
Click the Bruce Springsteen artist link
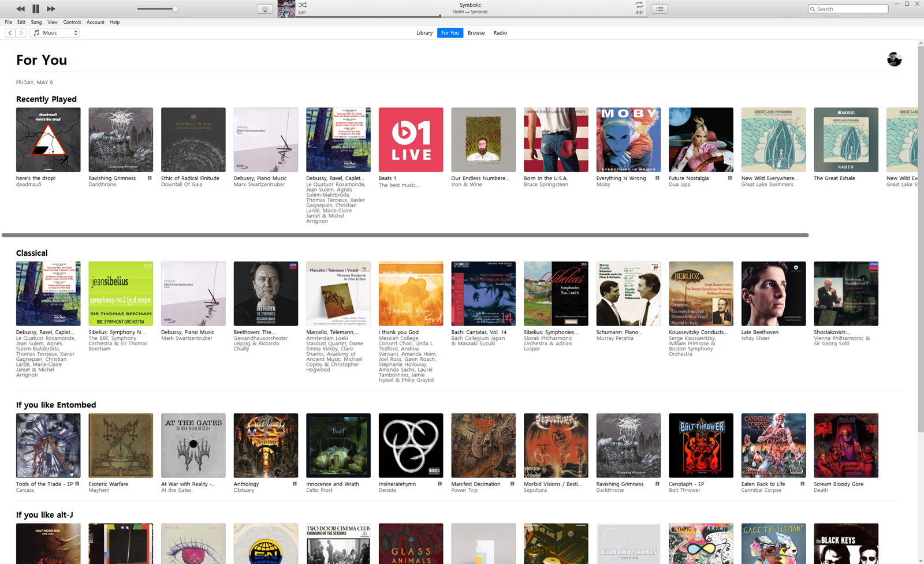(546, 185)
